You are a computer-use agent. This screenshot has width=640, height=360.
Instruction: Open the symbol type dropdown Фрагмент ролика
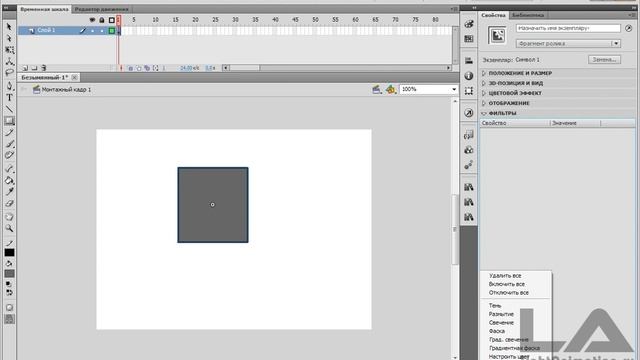click(x=568, y=43)
